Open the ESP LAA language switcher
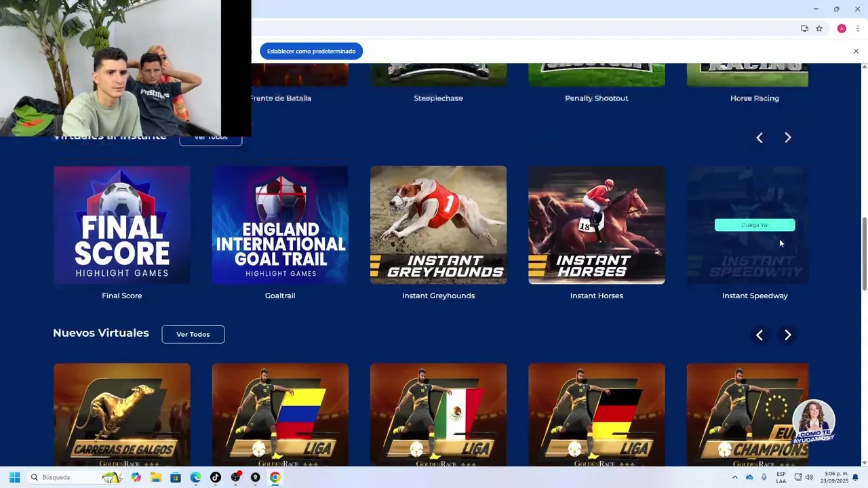 point(781,477)
